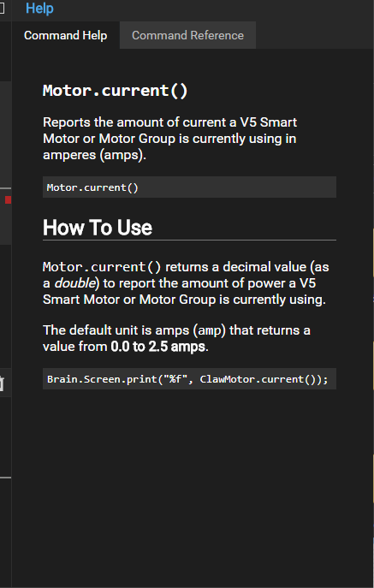Click the Motor.current() syntax code block

tap(189, 187)
